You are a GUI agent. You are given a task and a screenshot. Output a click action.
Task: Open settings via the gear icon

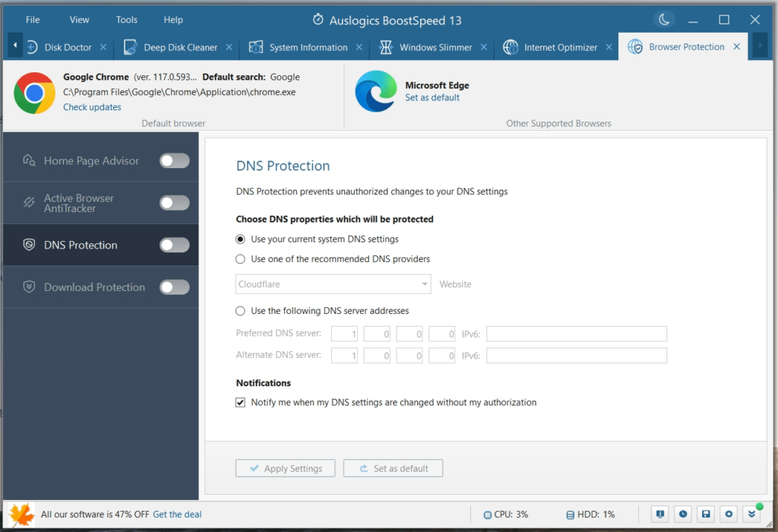729,514
